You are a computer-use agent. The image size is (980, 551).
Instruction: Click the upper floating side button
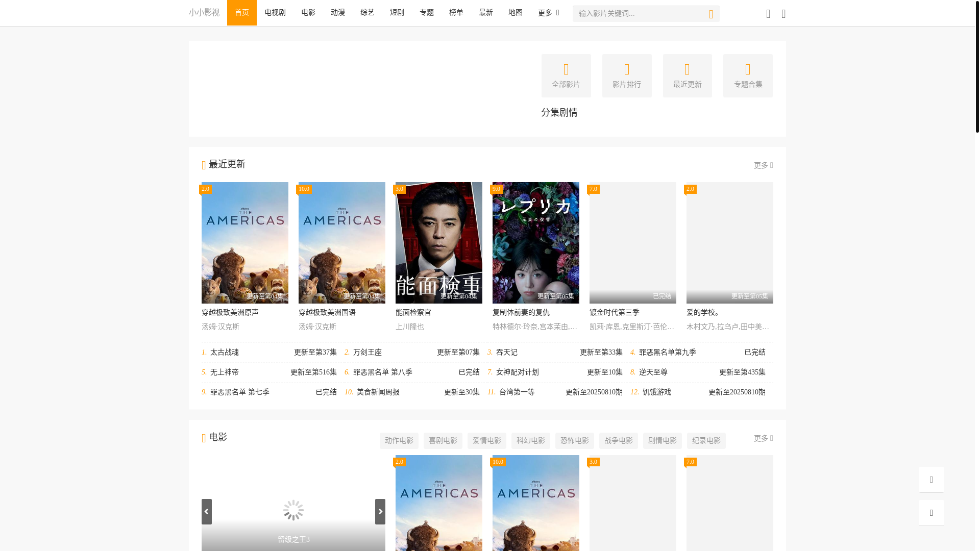coord(932,480)
